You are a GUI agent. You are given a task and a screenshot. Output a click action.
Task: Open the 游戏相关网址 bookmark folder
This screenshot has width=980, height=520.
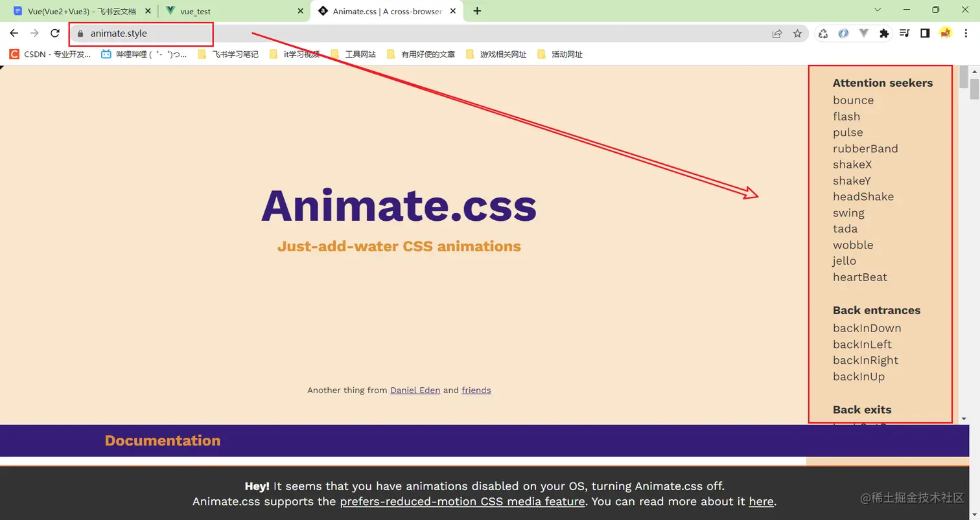(496, 54)
